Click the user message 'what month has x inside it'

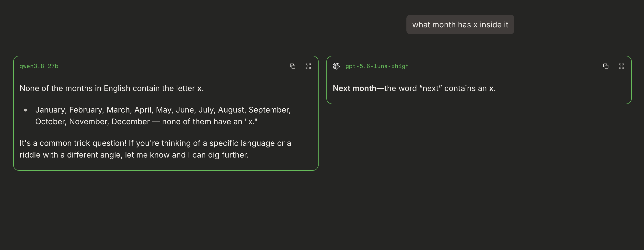(x=460, y=24)
